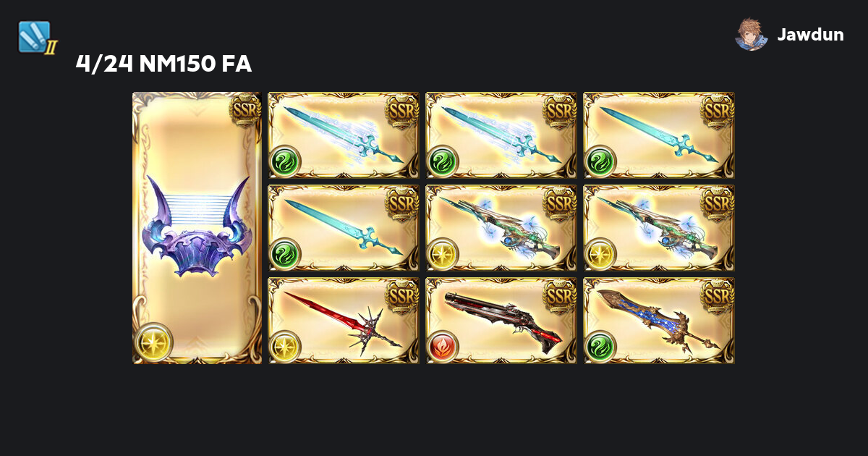Click the SSR badge on the fire gun card
This screenshot has width=868, height=456.
tap(560, 295)
